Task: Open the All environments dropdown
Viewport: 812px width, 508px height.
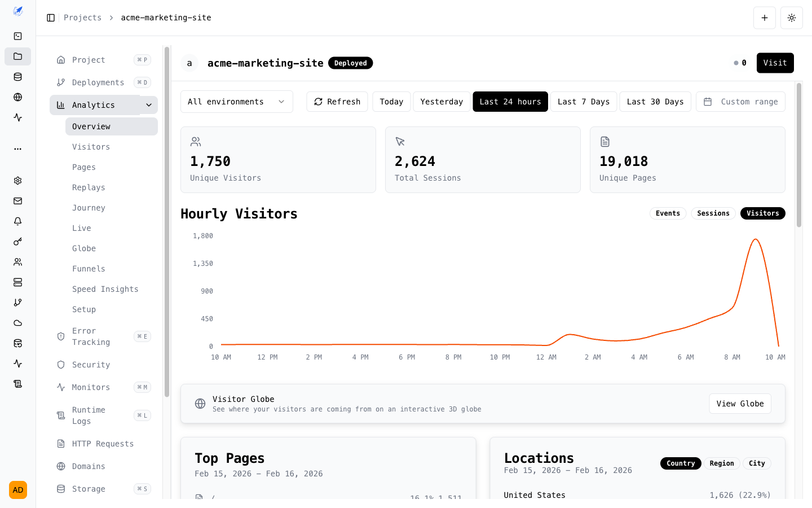Action: tap(236, 102)
